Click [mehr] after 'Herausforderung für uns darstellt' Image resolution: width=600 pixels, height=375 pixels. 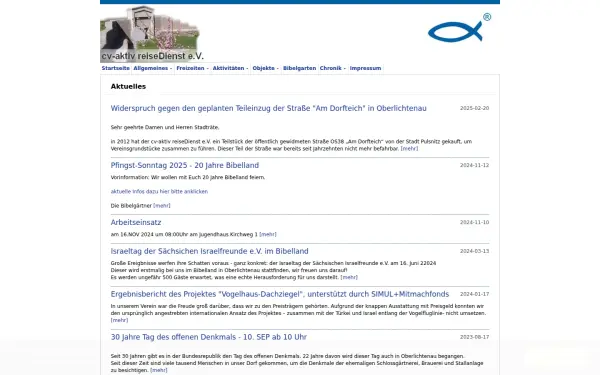pyautogui.click(x=349, y=277)
